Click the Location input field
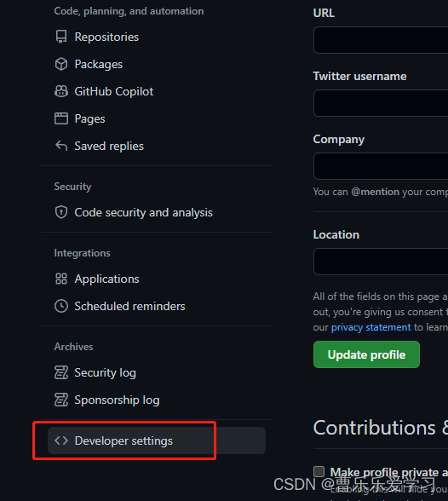 pyautogui.click(x=381, y=262)
